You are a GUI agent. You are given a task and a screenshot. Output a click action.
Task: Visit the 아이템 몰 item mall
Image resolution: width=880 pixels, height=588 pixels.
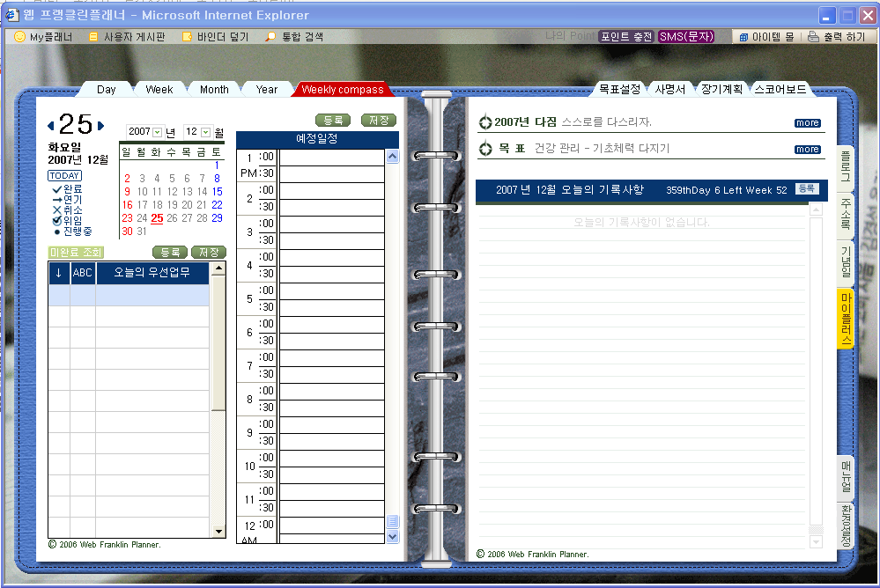click(x=766, y=37)
